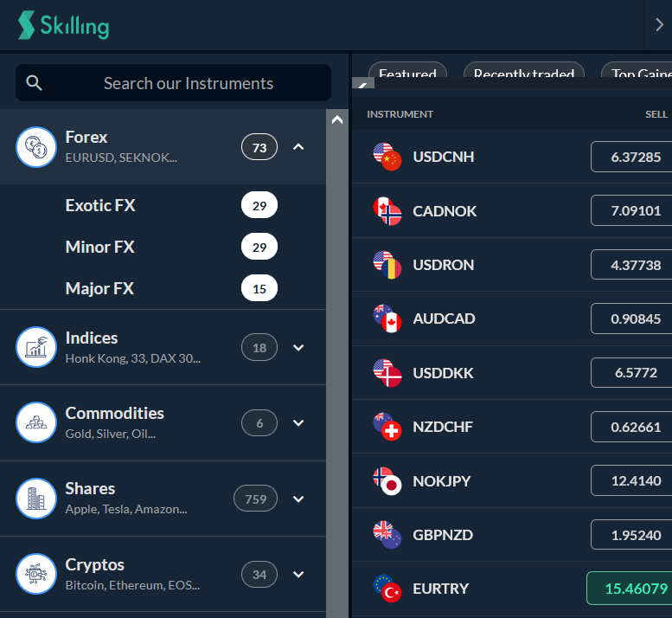The image size is (672, 618).
Task: Click the Indices chart icon
Action: coord(36,347)
